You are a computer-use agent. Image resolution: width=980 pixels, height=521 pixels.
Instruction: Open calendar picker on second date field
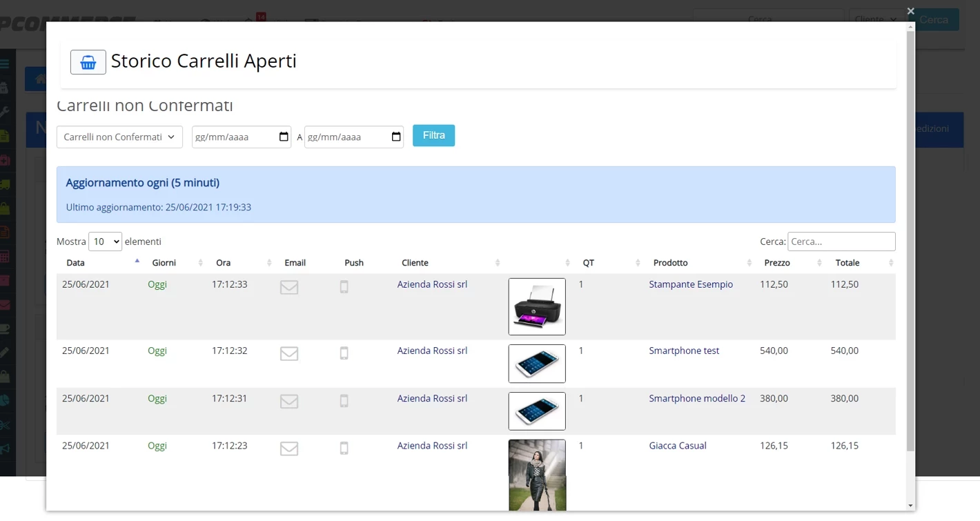pos(396,137)
